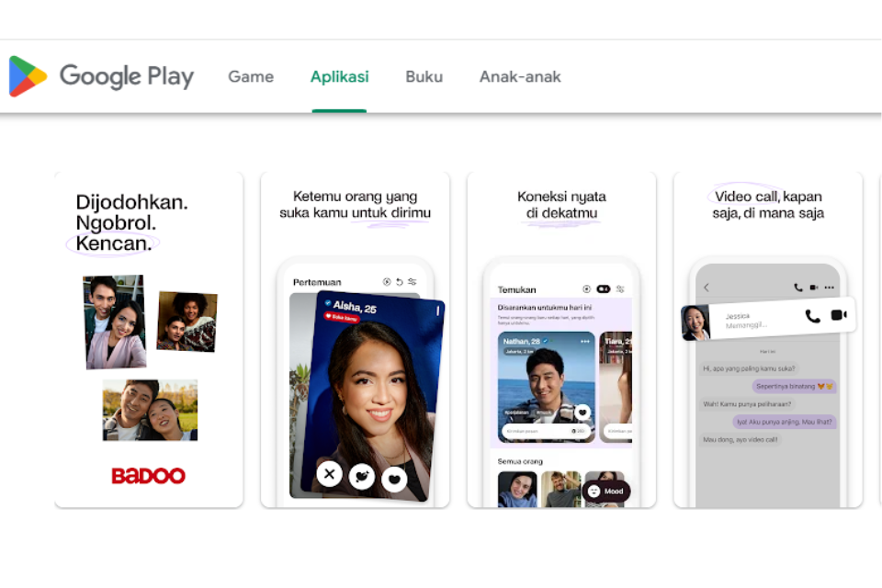
Task: Click the Google Play logo
Action: (x=101, y=76)
